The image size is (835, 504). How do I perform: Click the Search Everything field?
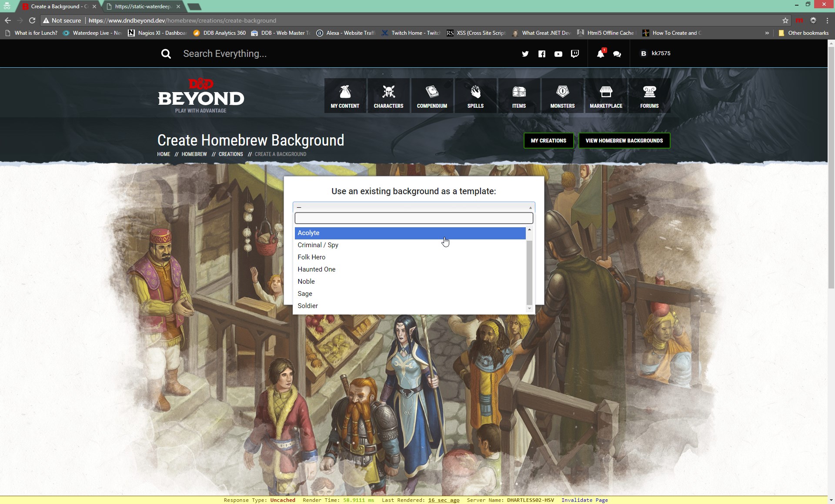(225, 54)
